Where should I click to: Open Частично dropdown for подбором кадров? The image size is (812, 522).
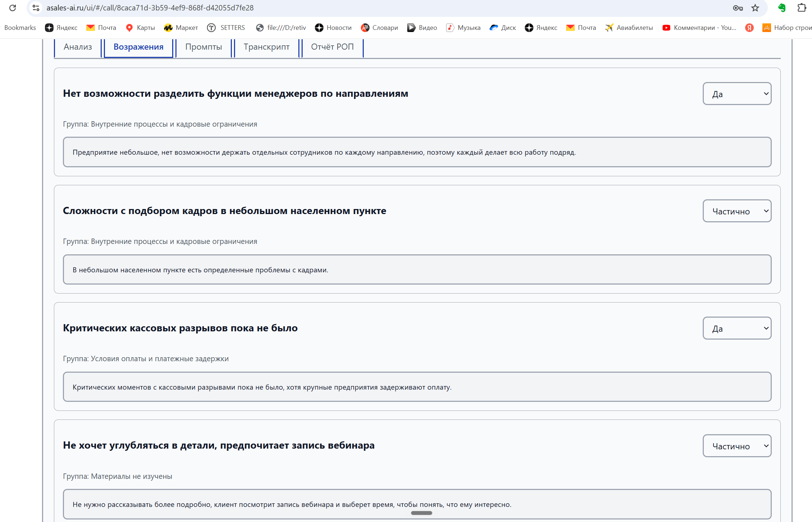click(x=737, y=211)
